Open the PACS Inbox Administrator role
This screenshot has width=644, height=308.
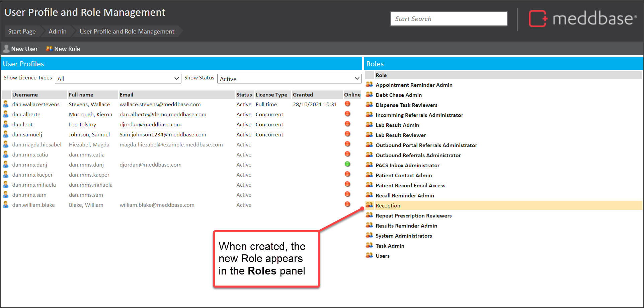tap(407, 166)
